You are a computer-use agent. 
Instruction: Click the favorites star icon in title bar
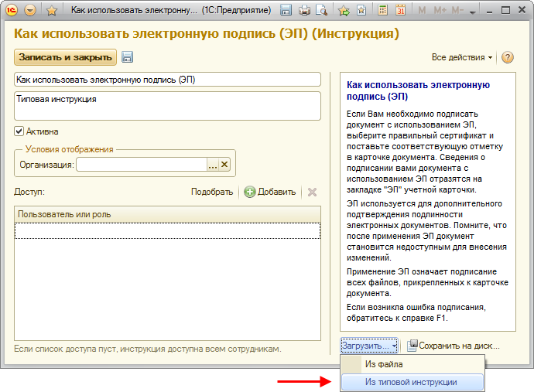click(x=52, y=11)
